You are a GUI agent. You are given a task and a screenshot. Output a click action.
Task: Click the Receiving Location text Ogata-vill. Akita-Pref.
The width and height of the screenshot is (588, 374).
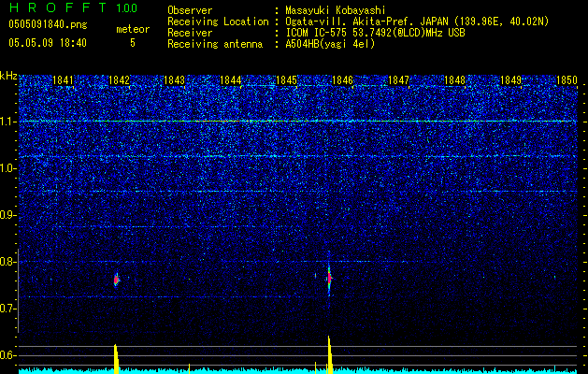(x=351, y=22)
